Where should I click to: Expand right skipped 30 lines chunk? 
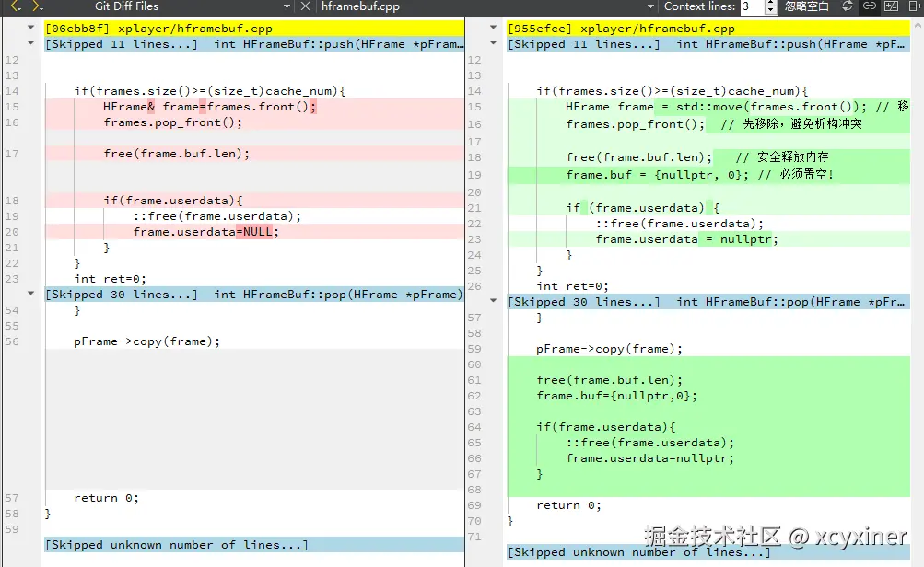pyautogui.click(x=493, y=300)
